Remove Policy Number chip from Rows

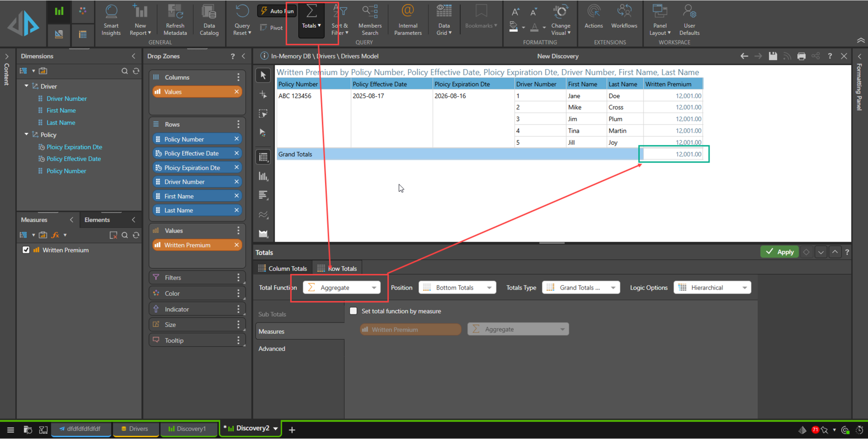(x=236, y=139)
